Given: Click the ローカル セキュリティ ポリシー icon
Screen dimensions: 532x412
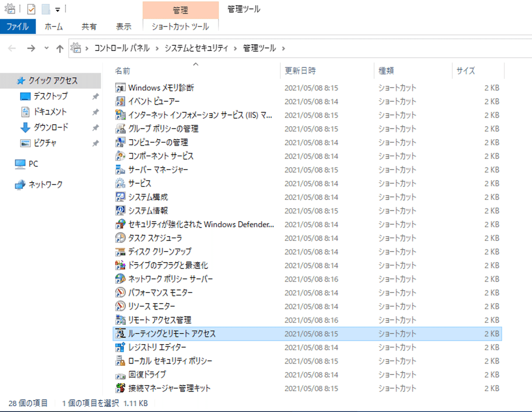Looking at the screenshot, I should tap(121, 361).
